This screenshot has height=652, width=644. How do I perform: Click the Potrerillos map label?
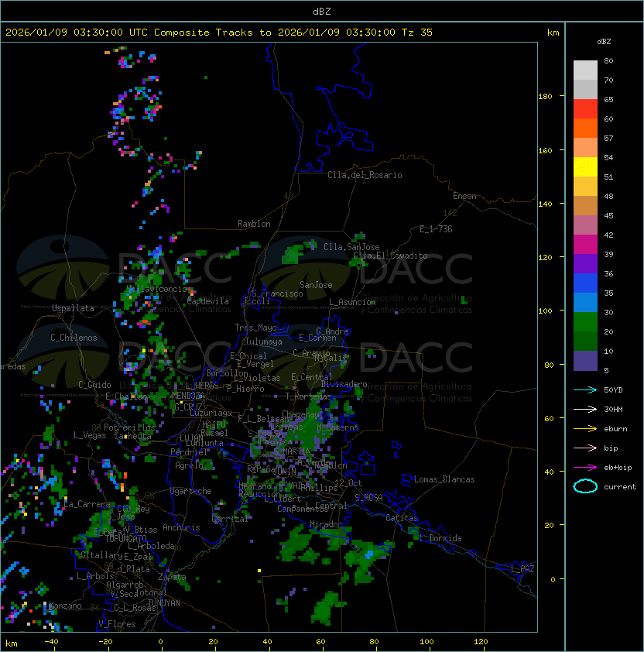click(x=129, y=427)
